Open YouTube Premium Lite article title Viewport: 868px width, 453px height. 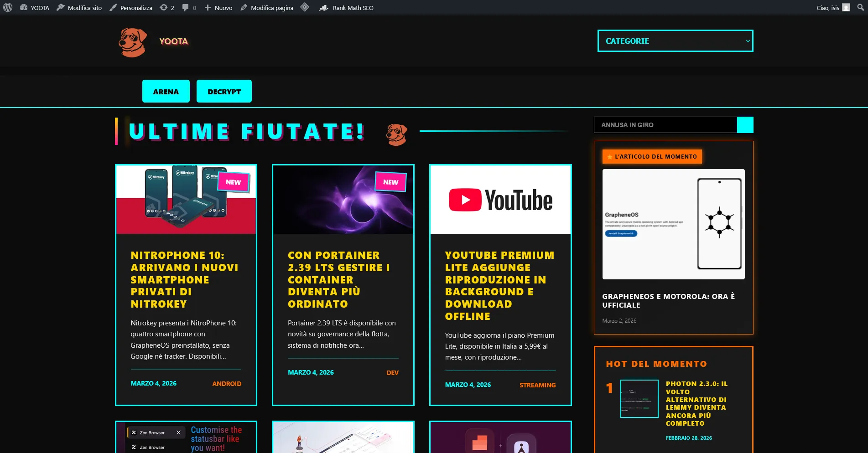[x=499, y=286]
